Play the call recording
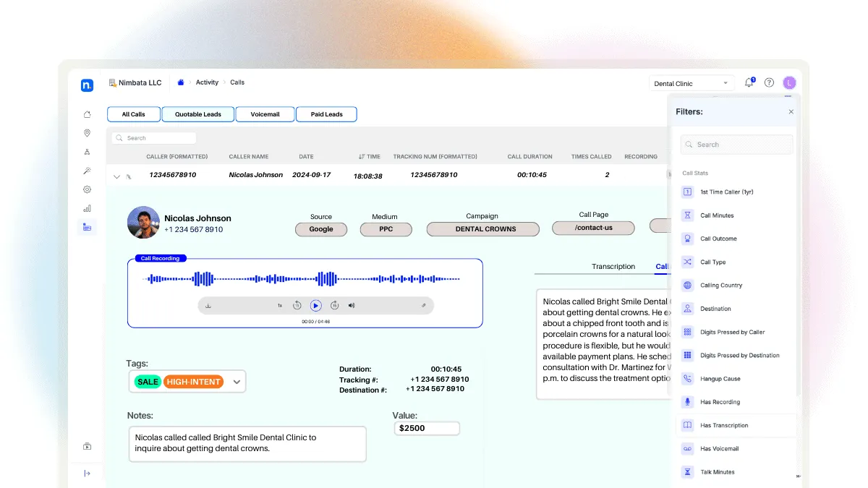Screen dimensions: 868x488 (x=315, y=306)
